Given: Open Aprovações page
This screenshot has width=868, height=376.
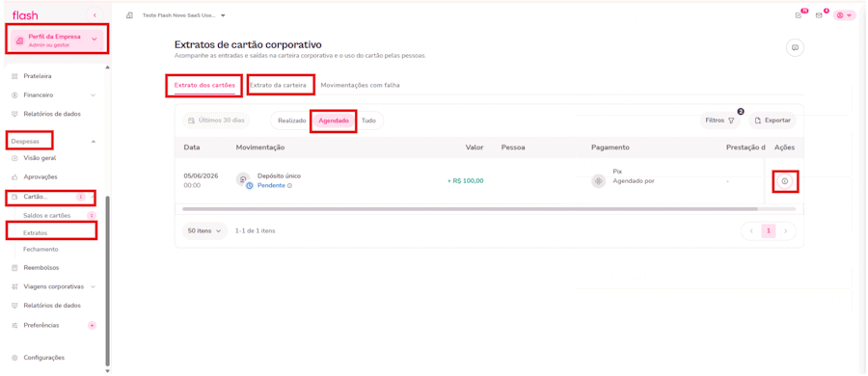Looking at the screenshot, I should tap(41, 177).
